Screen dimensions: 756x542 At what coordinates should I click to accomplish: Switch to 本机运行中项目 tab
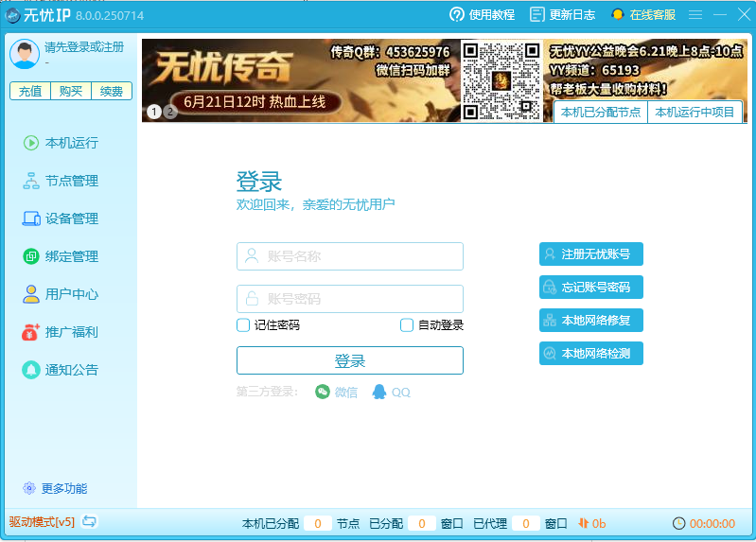tap(694, 113)
